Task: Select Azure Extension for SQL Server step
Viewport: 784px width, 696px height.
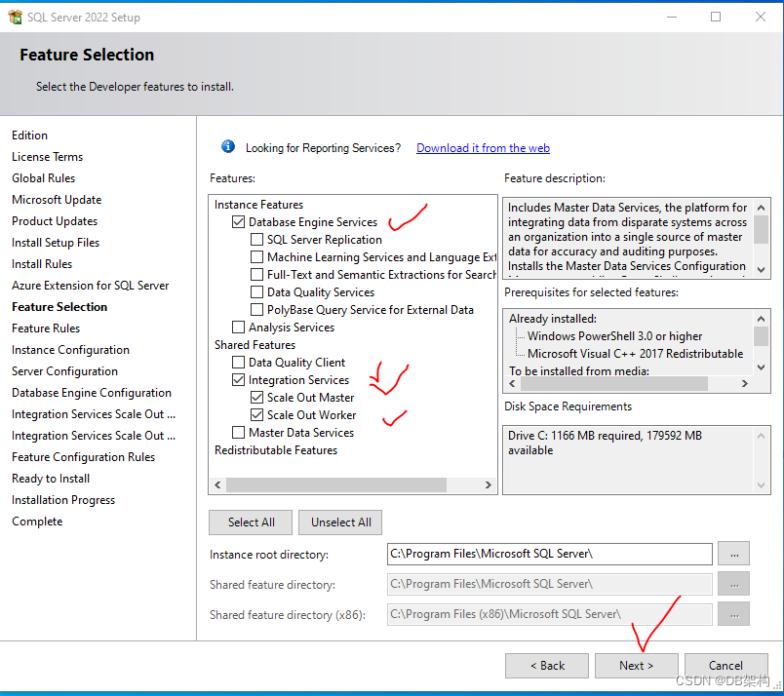Action: pos(91,286)
